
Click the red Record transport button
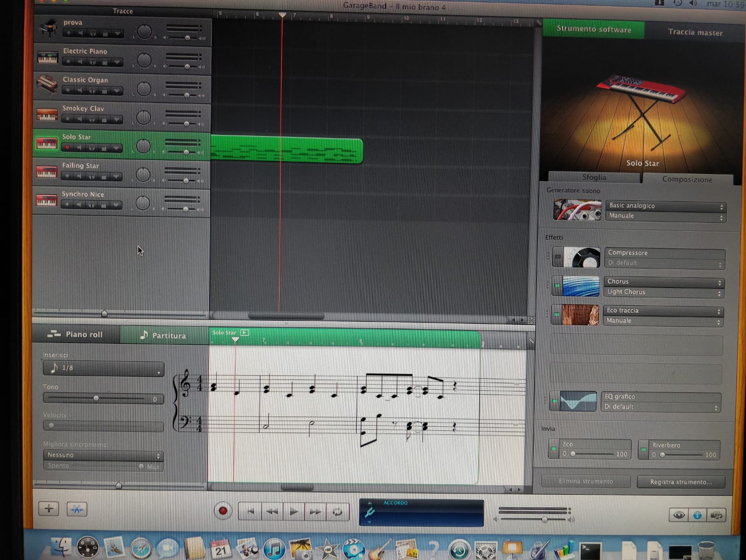click(223, 511)
